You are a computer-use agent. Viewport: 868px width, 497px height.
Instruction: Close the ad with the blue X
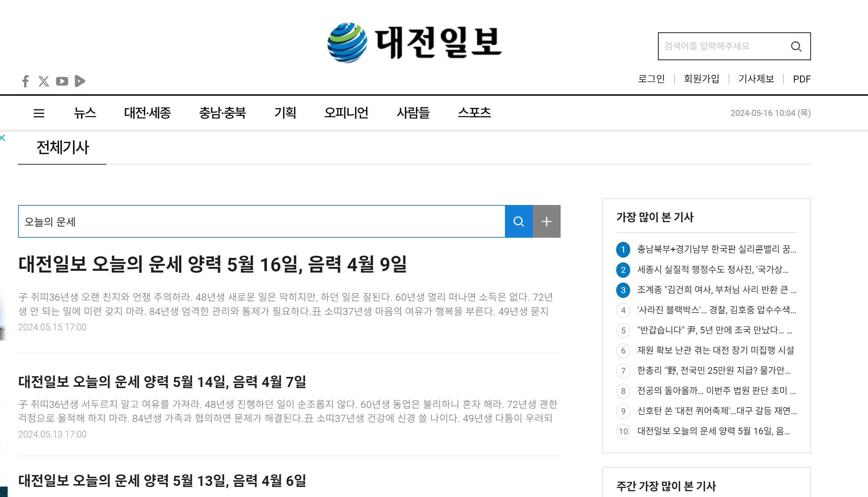[x=2, y=138]
